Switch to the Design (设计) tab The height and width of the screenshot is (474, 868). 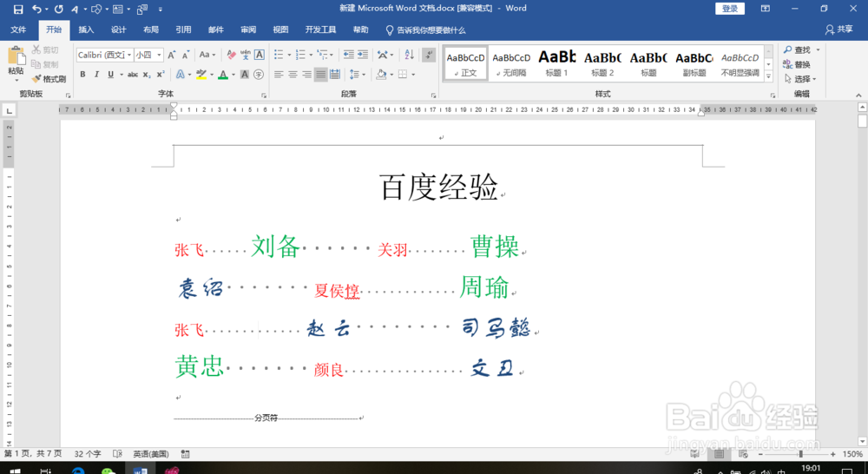(x=118, y=30)
